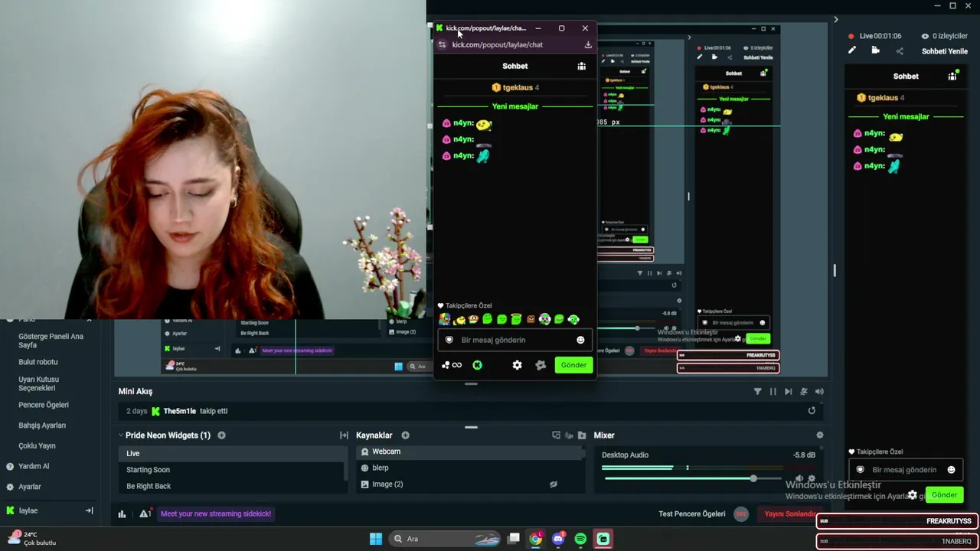Open Bulut robotu menu item
The height and width of the screenshot is (551, 980).
[x=38, y=362]
